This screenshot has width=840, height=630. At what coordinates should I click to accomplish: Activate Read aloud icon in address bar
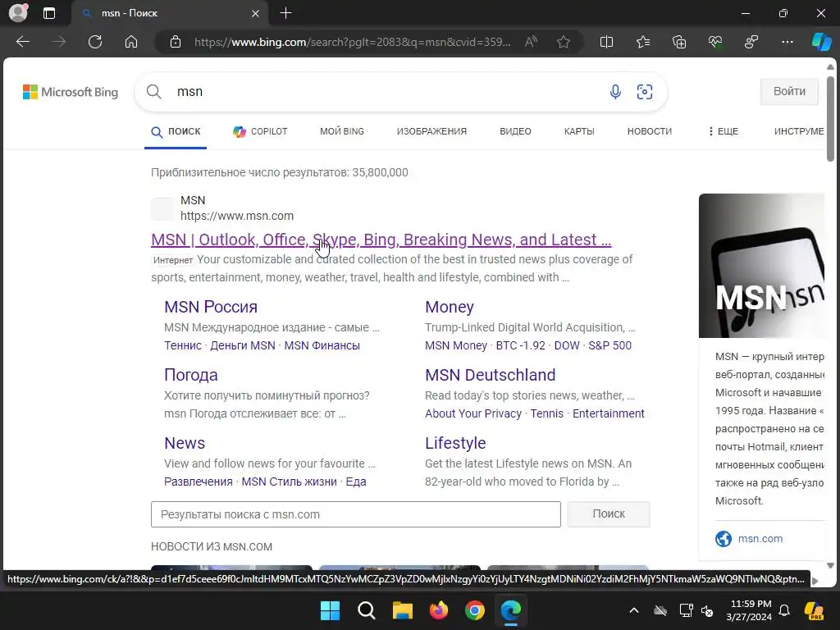click(x=531, y=42)
